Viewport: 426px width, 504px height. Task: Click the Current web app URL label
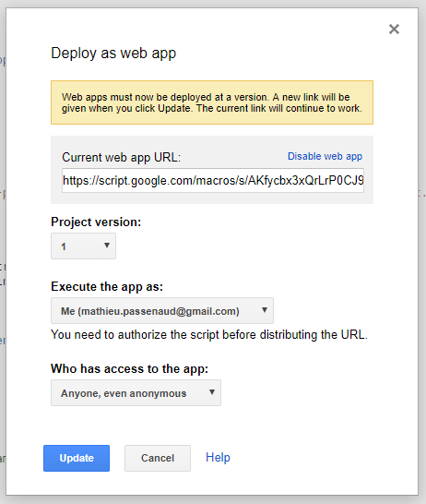(122, 158)
